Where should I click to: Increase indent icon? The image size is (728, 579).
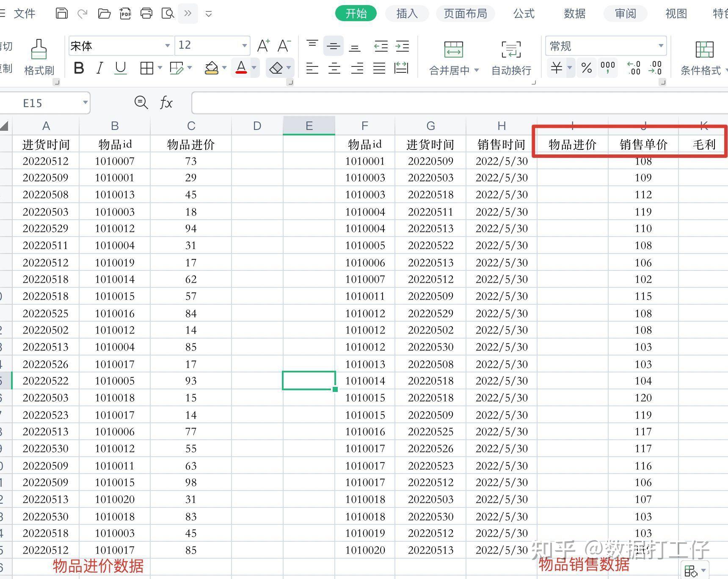coord(402,46)
